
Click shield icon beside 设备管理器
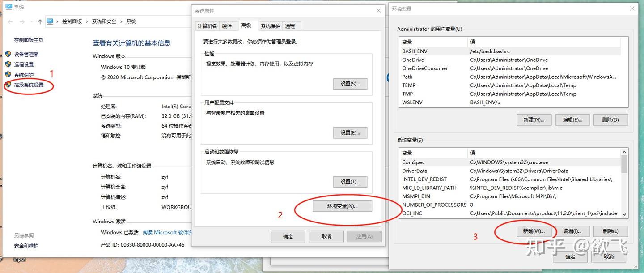pyautogui.click(x=8, y=54)
